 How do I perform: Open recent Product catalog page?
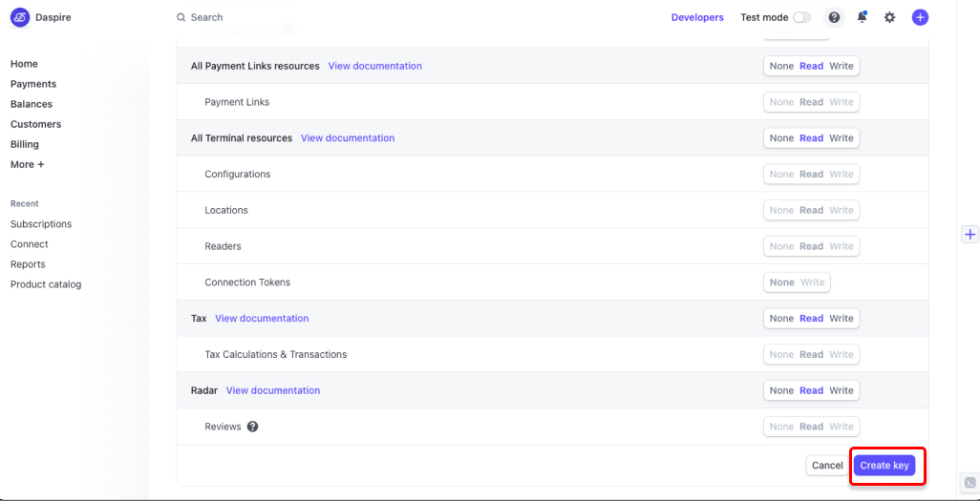(46, 284)
